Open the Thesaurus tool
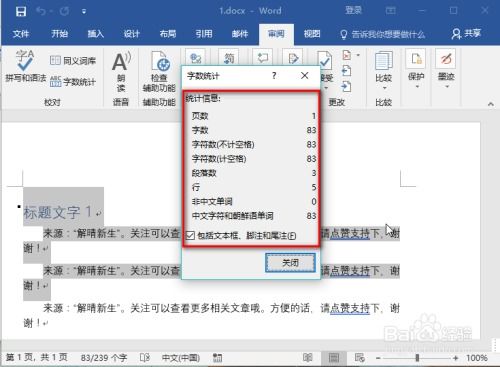500x367 pixels. [73, 61]
